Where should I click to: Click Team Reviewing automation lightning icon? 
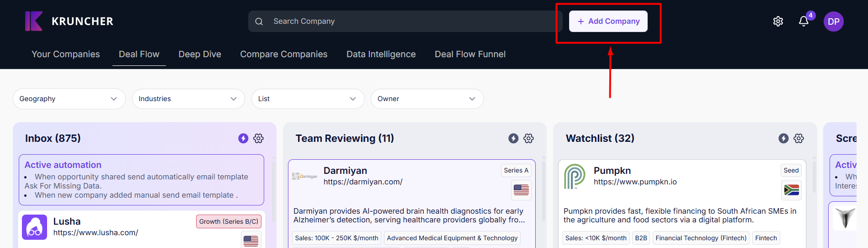pos(513,138)
